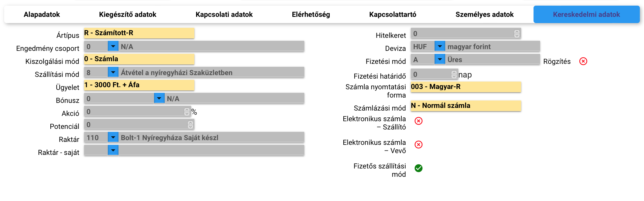644x201 pixels.
Task: Open the Bónusz dropdown arrow
Action: click(x=159, y=98)
